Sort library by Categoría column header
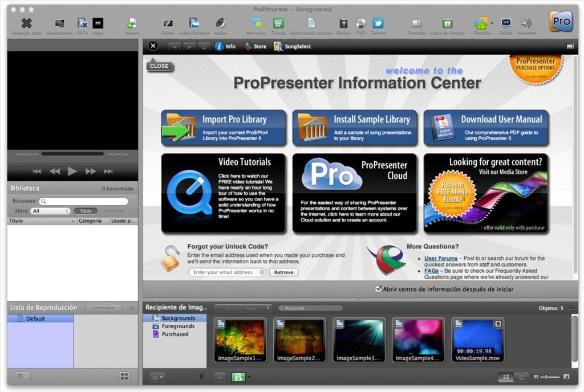The width and height of the screenshot is (584, 392). [x=93, y=221]
